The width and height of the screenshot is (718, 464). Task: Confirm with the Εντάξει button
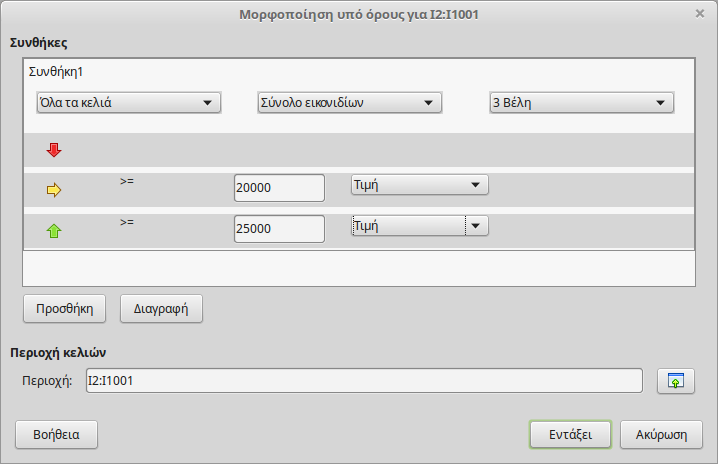point(570,435)
